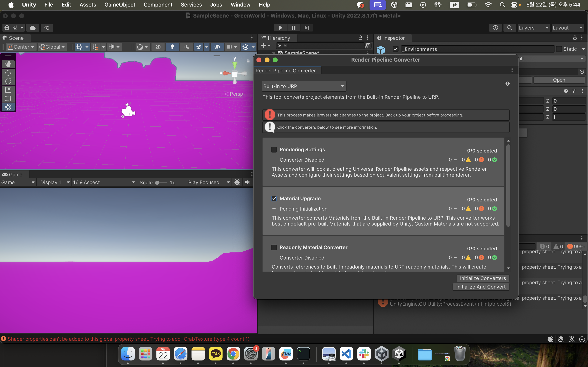Image resolution: width=588 pixels, height=367 pixels.
Task: Select the Hand view tool
Action: pyautogui.click(x=8, y=64)
